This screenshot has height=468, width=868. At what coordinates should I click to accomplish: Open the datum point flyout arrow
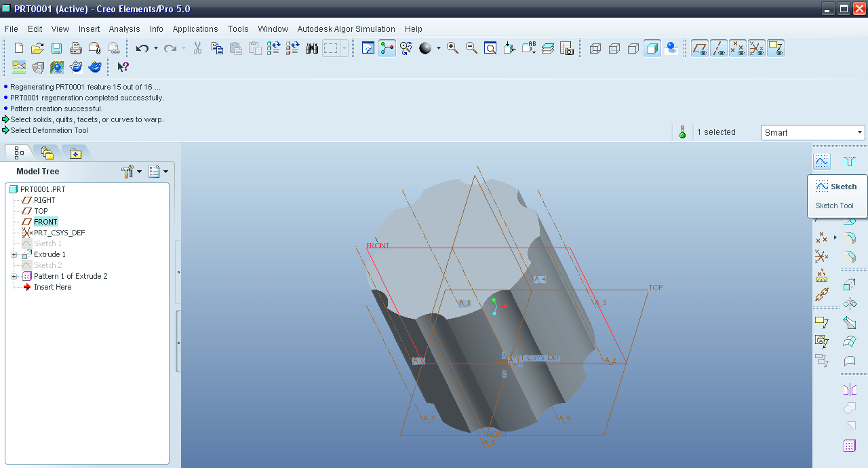pos(835,237)
